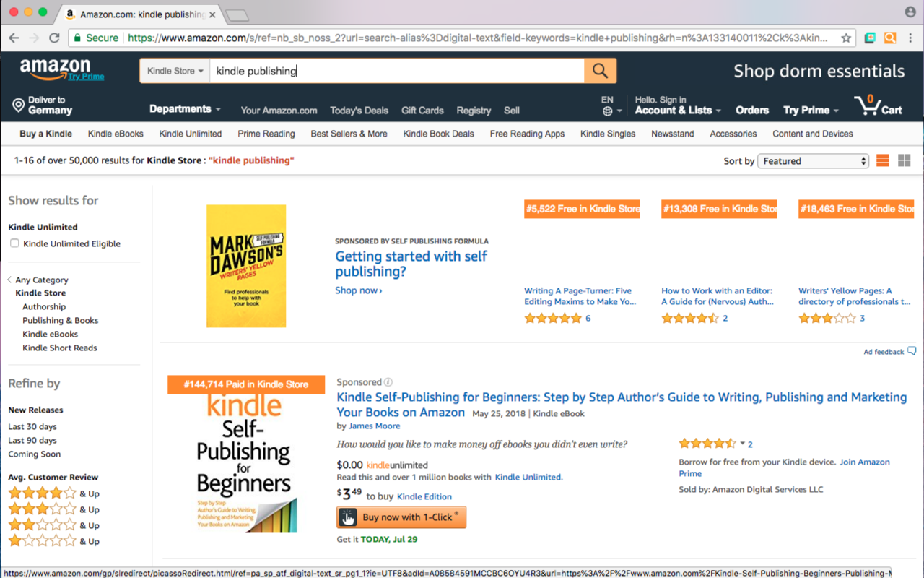The height and width of the screenshot is (578, 924).
Task: Open Orders link
Action: point(752,111)
